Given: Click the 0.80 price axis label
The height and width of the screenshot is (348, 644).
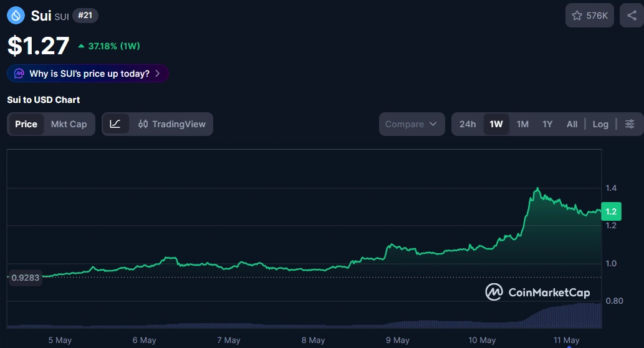Looking at the screenshot, I should pos(615,301).
